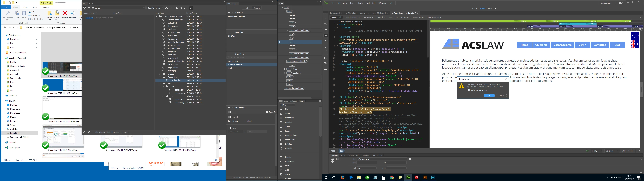Viewport: 644px width, 181px height.
Task: Refresh the Files panel list
Action: click(x=185, y=8)
